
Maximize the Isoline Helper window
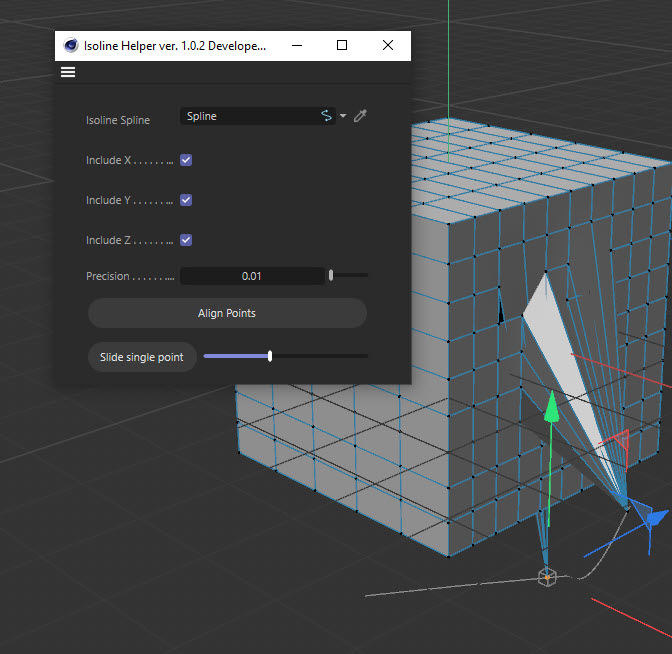coord(342,45)
